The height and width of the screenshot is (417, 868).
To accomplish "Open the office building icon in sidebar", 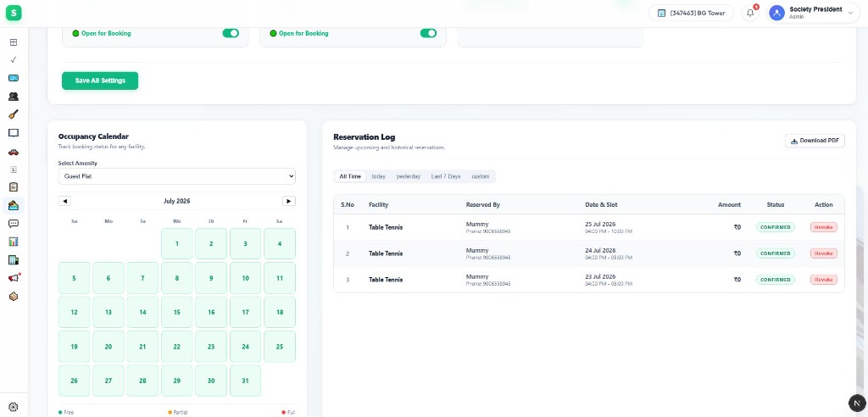I will [14, 260].
